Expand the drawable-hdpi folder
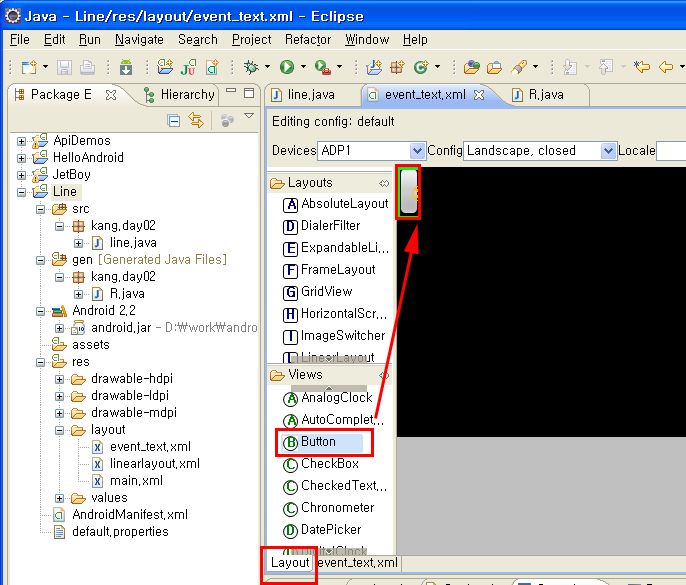Viewport: 686px width, 585px height. (x=60, y=379)
